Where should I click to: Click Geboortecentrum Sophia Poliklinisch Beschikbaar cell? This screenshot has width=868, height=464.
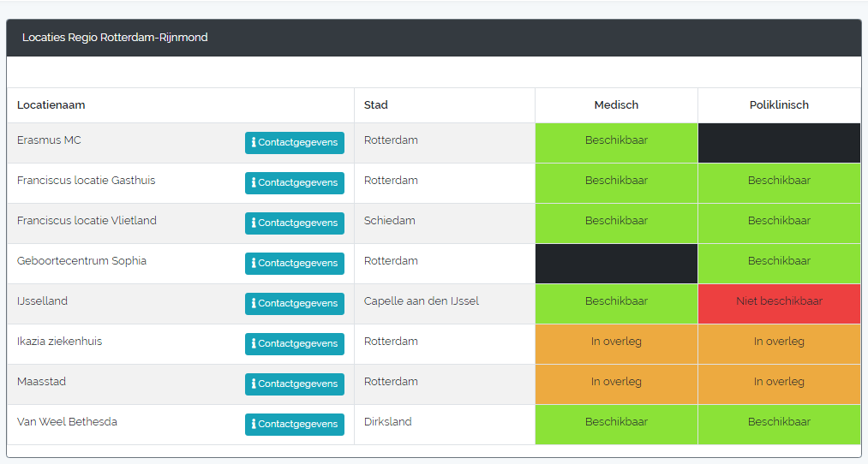click(779, 264)
